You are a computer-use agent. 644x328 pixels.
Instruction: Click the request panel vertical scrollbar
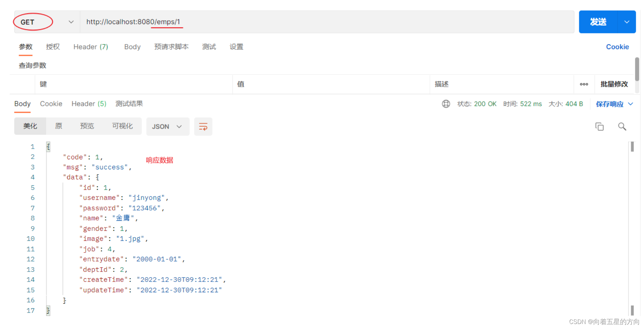tap(637, 69)
